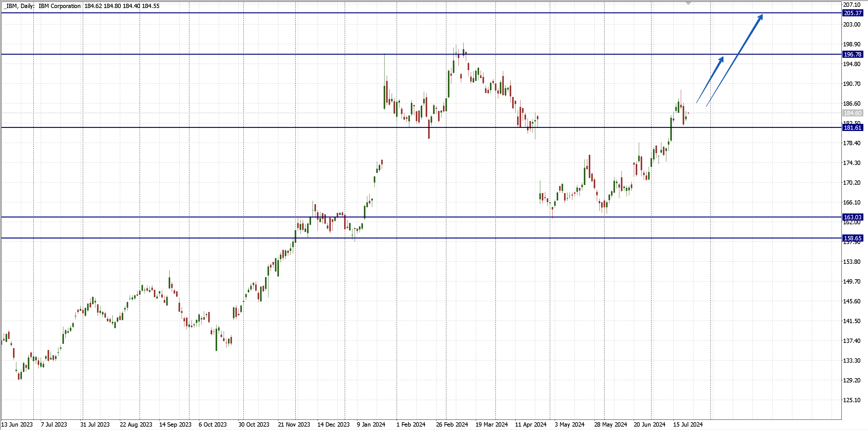Click the 19 Mar 2024 date label
This screenshot has width=868, height=430.
[492, 425]
